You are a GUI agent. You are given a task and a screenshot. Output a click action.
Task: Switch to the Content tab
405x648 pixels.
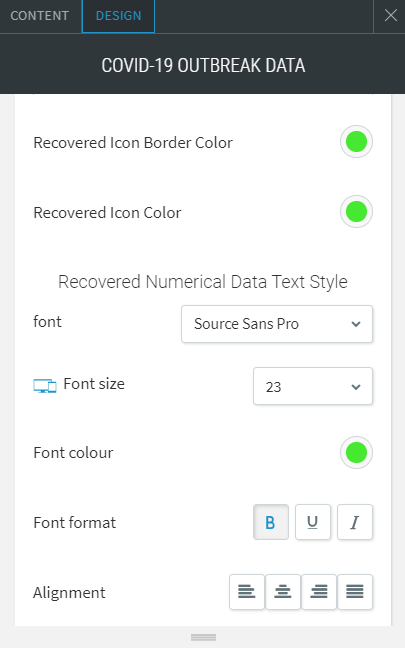click(40, 16)
